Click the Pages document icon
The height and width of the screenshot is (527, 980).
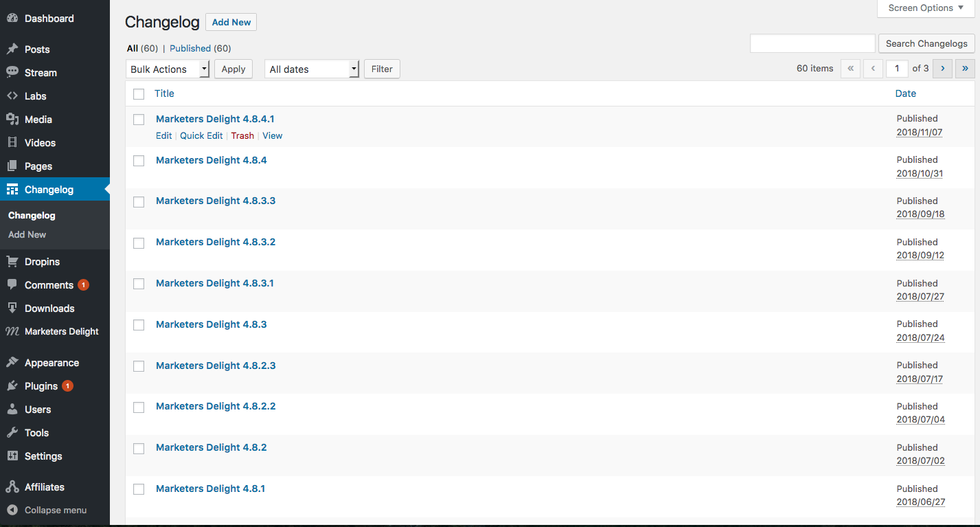click(12, 166)
